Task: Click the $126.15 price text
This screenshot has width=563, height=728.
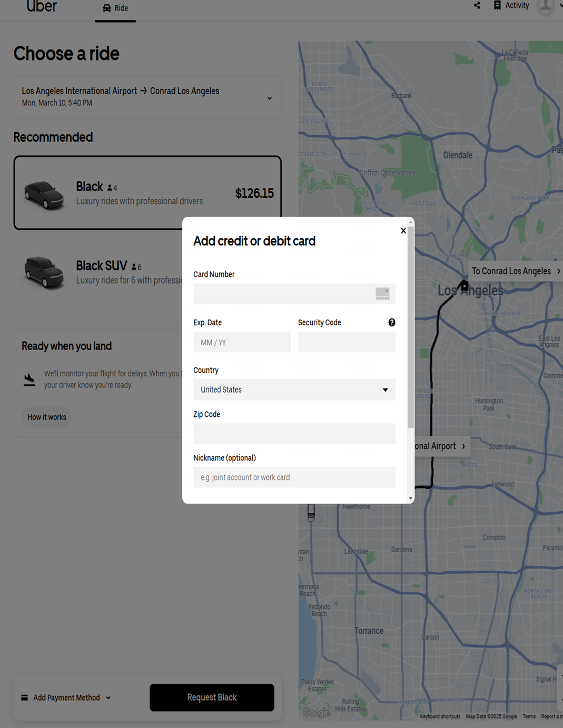Action: (x=254, y=193)
